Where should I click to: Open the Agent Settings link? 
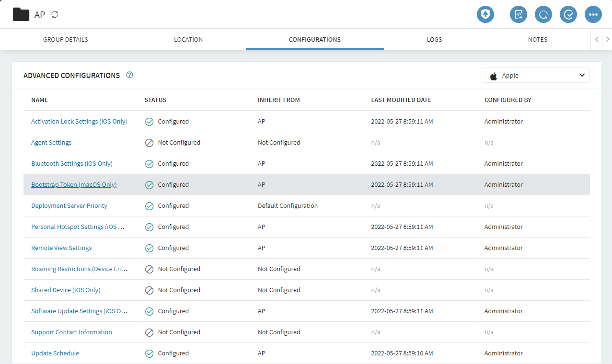tap(51, 143)
